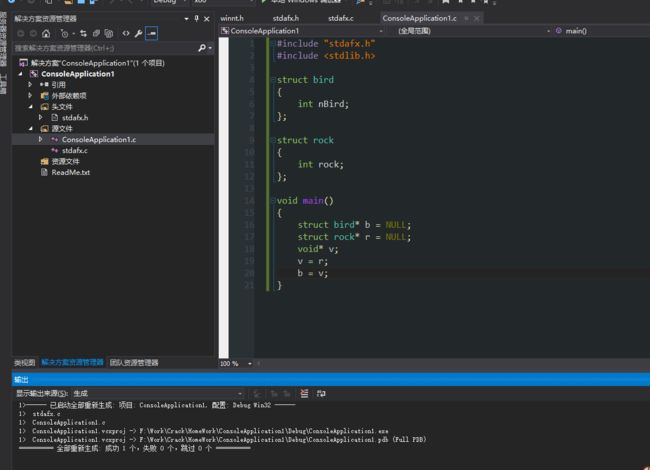Select ReadMe.txt in Solution Explorer
The width and height of the screenshot is (650, 470).
point(70,172)
